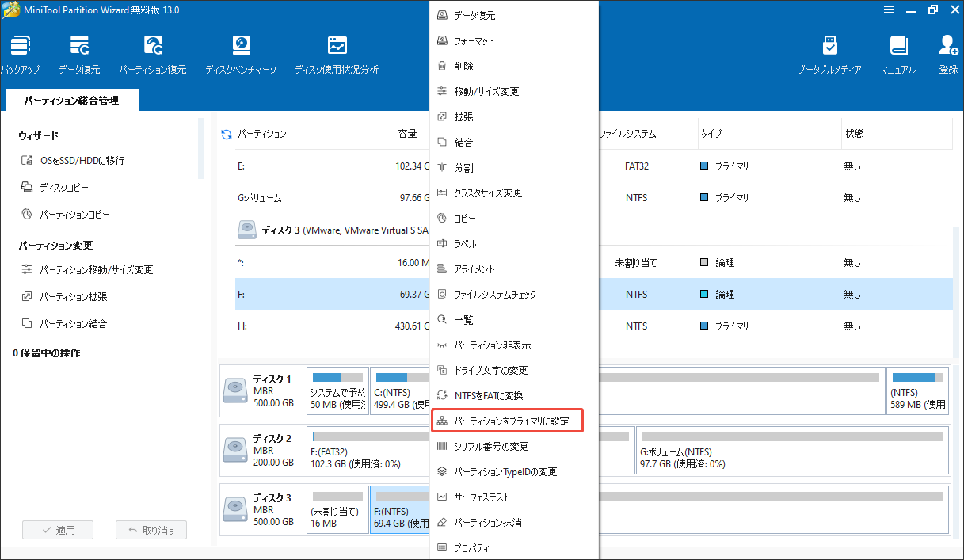Choose NTFSをFATに変換 from menu
The image size is (964, 560).
click(x=488, y=396)
